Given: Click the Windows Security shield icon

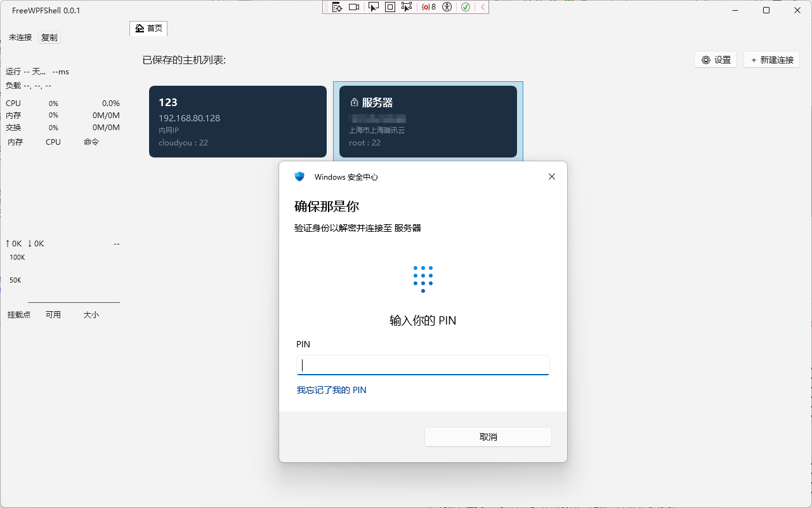Looking at the screenshot, I should coord(299,177).
